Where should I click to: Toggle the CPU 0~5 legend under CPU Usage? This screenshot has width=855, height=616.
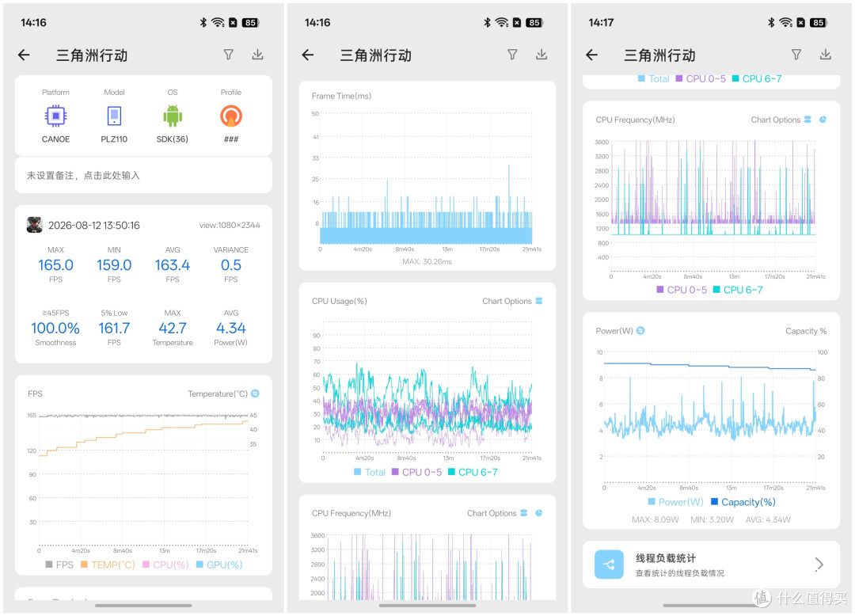417,472
